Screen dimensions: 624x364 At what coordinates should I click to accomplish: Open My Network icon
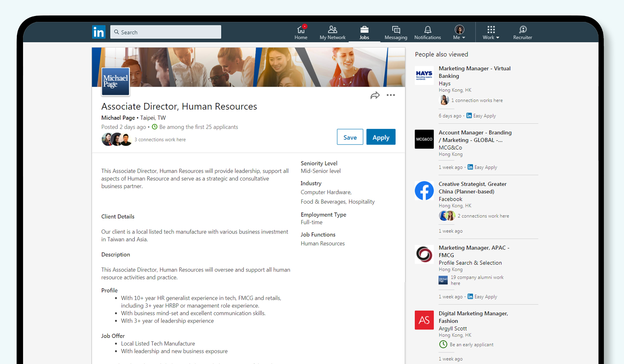[332, 29]
